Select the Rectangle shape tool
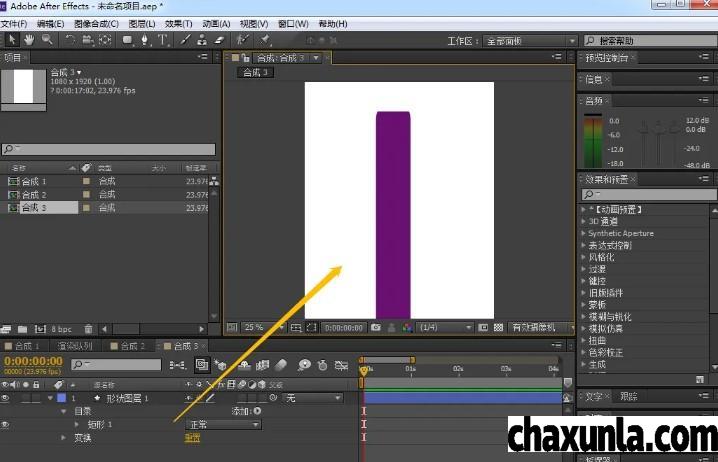 tap(127, 40)
